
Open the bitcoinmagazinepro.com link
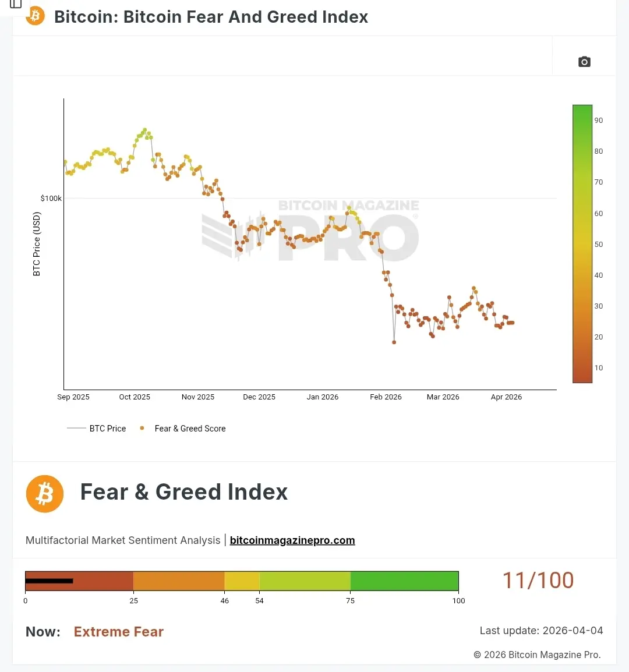point(292,540)
